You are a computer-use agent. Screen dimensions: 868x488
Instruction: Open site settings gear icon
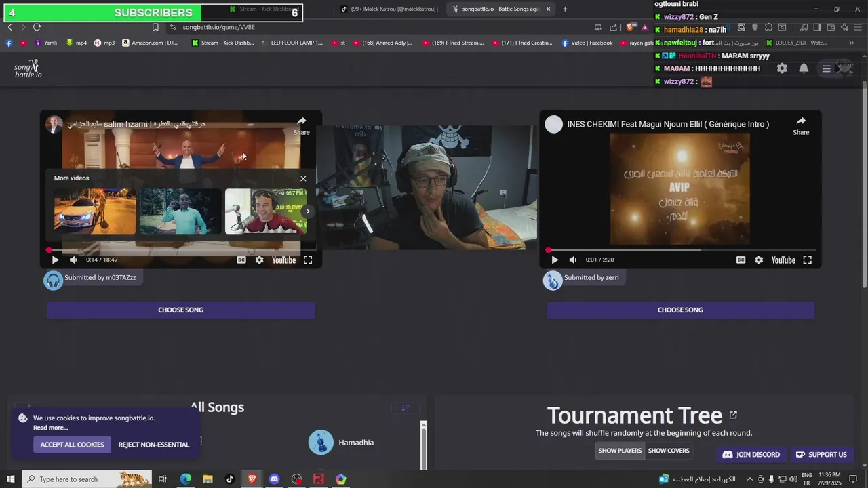pyautogui.click(x=782, y=68)
